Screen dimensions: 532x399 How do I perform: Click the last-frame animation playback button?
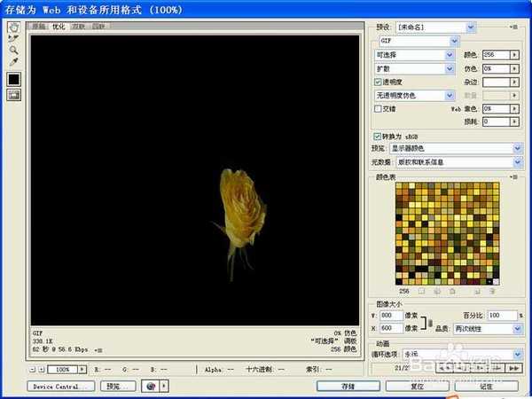[x=516, y=366]
